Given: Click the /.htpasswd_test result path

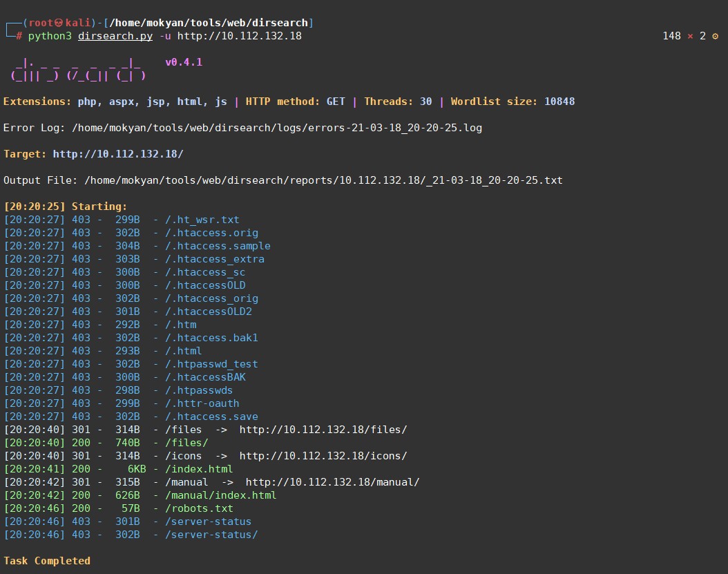Looking at the screenshot, I should (212, 364).
